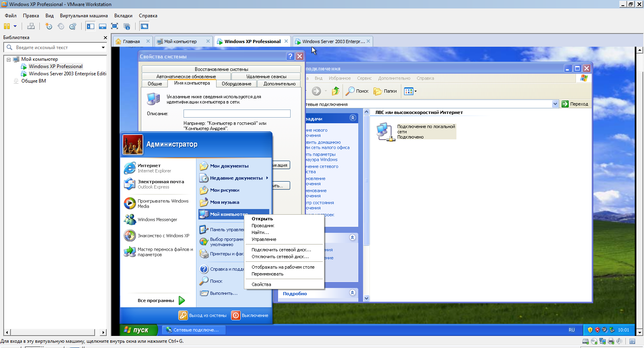This screenshot has width=644, height=348.
Task: Open the library search dropdown arrow
Action: [x=103, y=48]
